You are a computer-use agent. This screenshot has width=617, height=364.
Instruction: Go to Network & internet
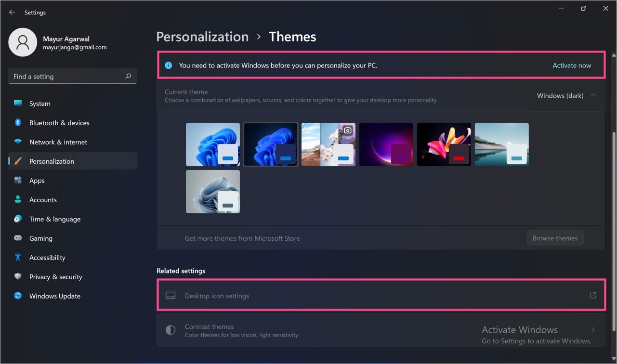coord(73,142)
